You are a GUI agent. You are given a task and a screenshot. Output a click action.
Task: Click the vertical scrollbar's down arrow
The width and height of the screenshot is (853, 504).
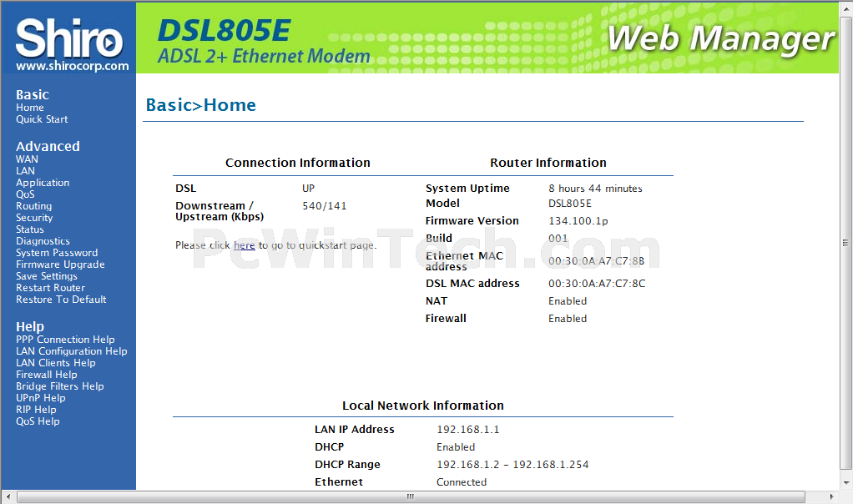pos(846,482)
